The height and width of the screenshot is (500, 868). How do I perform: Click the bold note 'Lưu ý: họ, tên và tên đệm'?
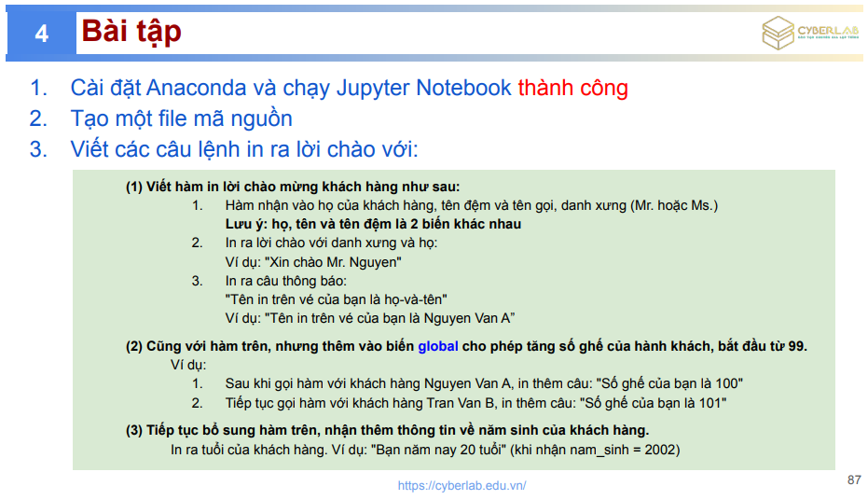373,224
